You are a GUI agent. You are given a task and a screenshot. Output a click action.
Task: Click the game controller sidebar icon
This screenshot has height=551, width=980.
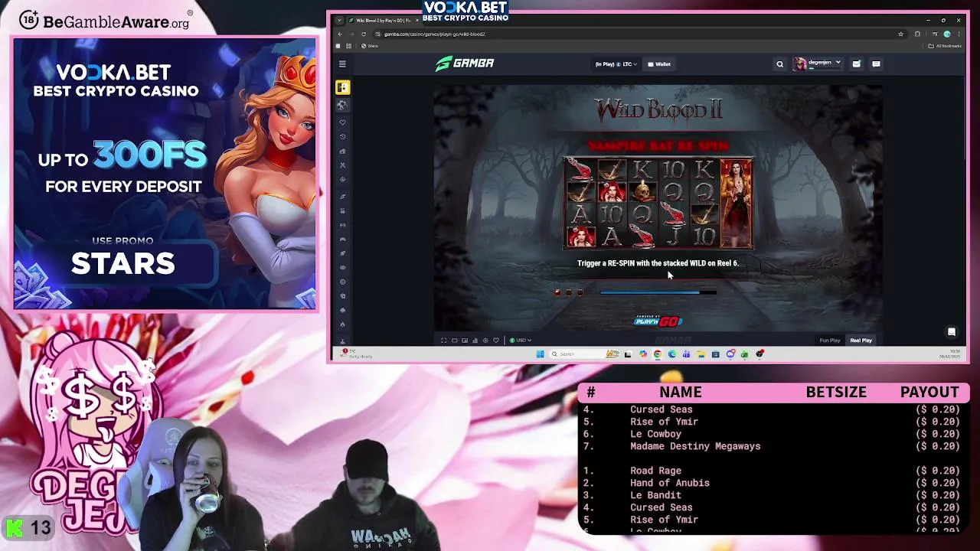342,240
